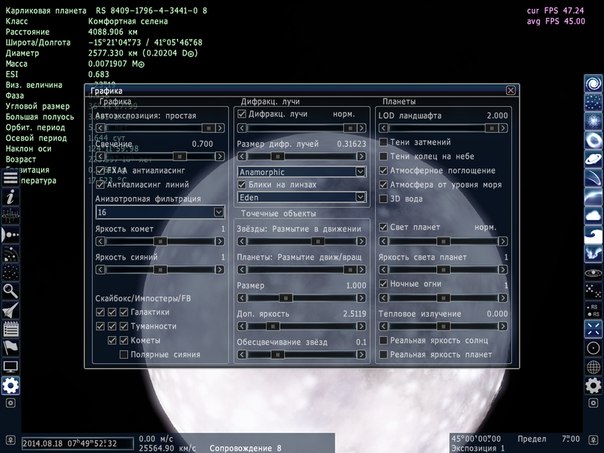Open the flag locations icon
Viewport: 604px width, 453px height.
click(x=10, y=348)
